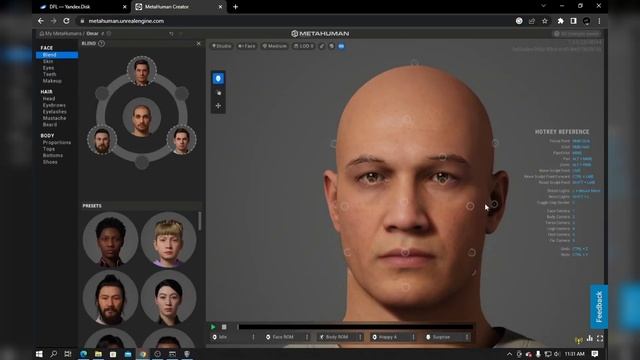The height and width of the screenshot is (360, 640).
Task: Open the Feedback side tab
Action: click(x=599, y=307)
